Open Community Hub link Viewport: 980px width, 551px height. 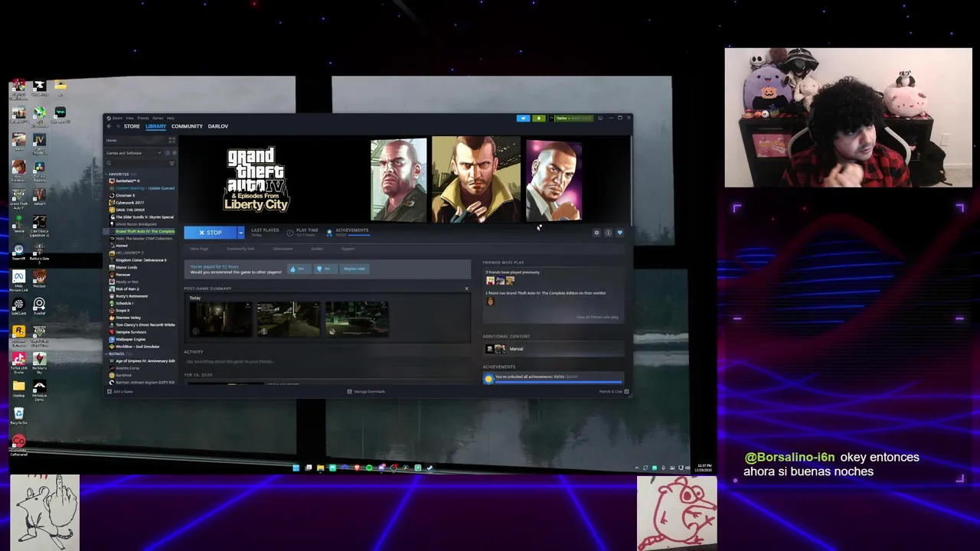coord(240,249)
